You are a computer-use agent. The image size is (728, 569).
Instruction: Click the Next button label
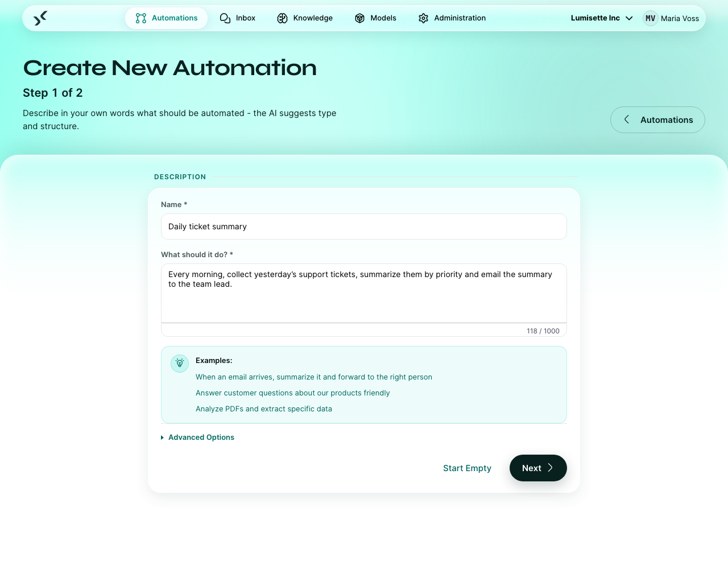pos(532,468)
